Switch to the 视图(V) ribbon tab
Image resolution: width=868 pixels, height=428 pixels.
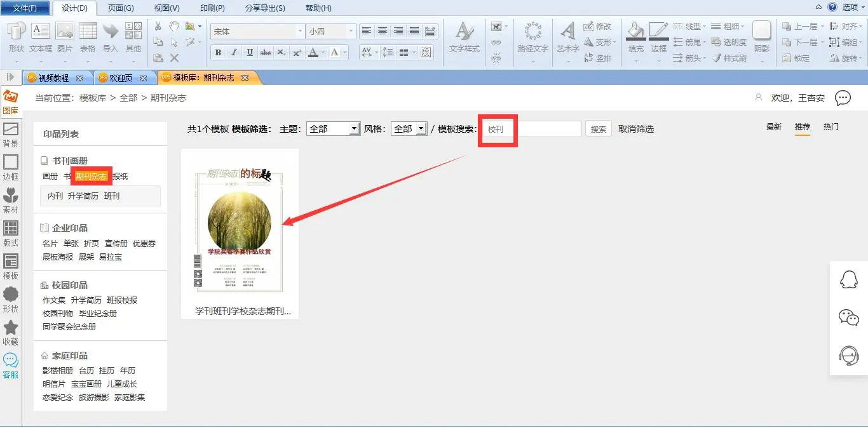(x=167, y=8)
